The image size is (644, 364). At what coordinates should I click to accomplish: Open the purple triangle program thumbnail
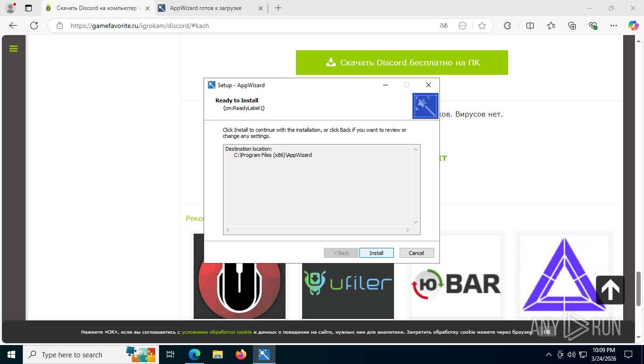564,276
